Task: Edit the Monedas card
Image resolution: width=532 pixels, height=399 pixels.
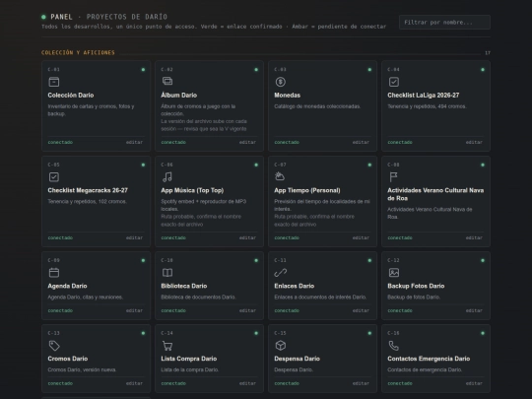Action: 361,142
